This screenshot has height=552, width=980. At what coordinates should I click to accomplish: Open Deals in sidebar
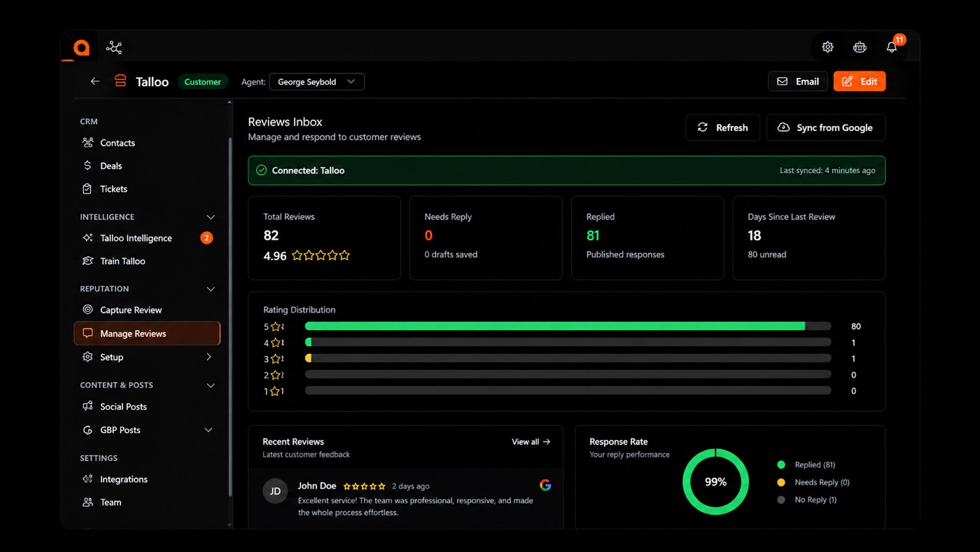[x=147, y=166]
